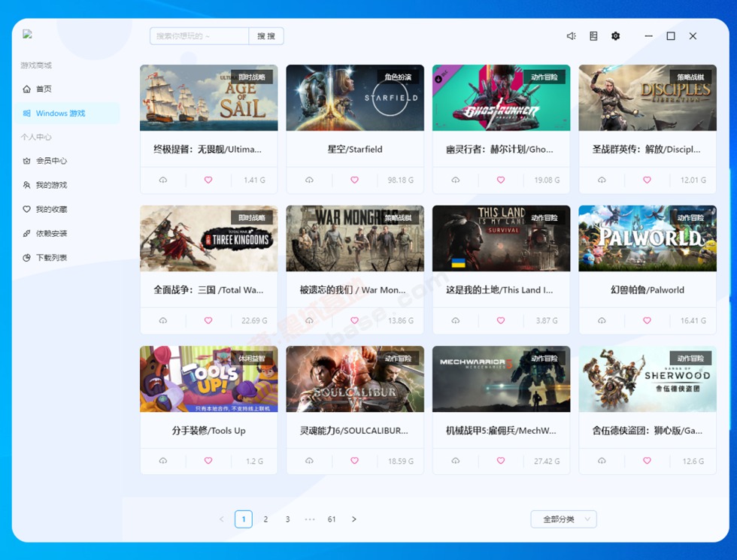Click the speaker sound icon in top bar
Screen dimensions: 737x560
(571, 36)
